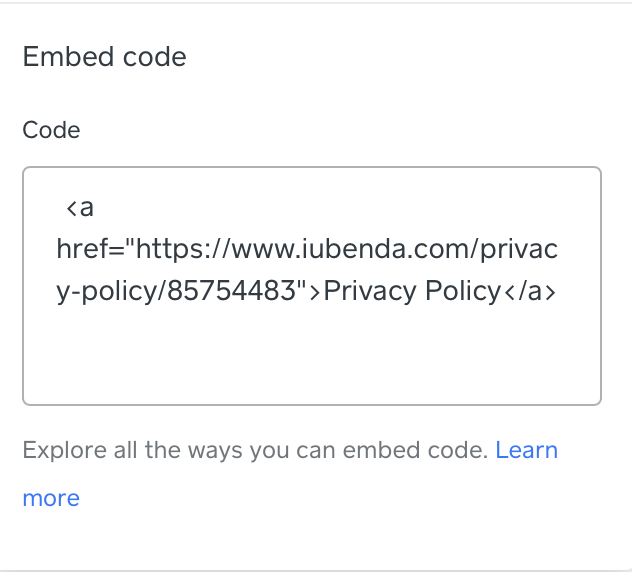Click the policy number 85754483 in code
This screenshot has width=632, height=572.
238,290
